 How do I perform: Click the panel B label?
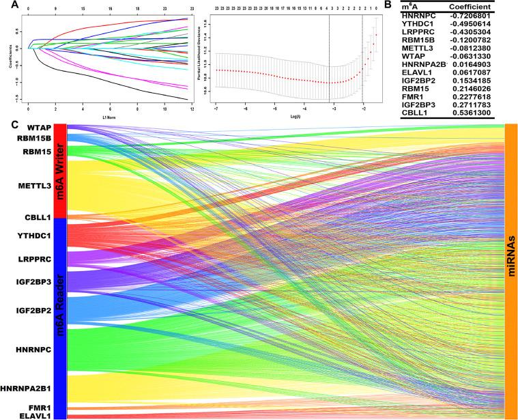pyautogui.click(x=389, y=5)
